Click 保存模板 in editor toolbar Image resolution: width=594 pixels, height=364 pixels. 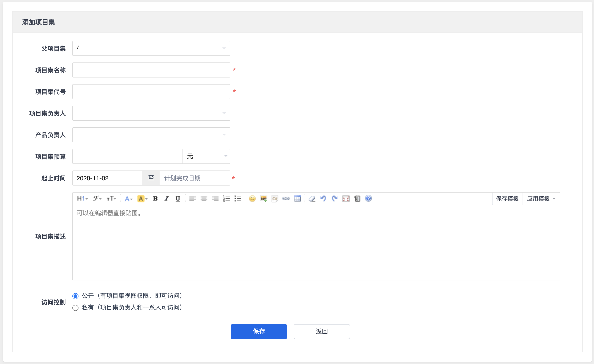point(507,198)
